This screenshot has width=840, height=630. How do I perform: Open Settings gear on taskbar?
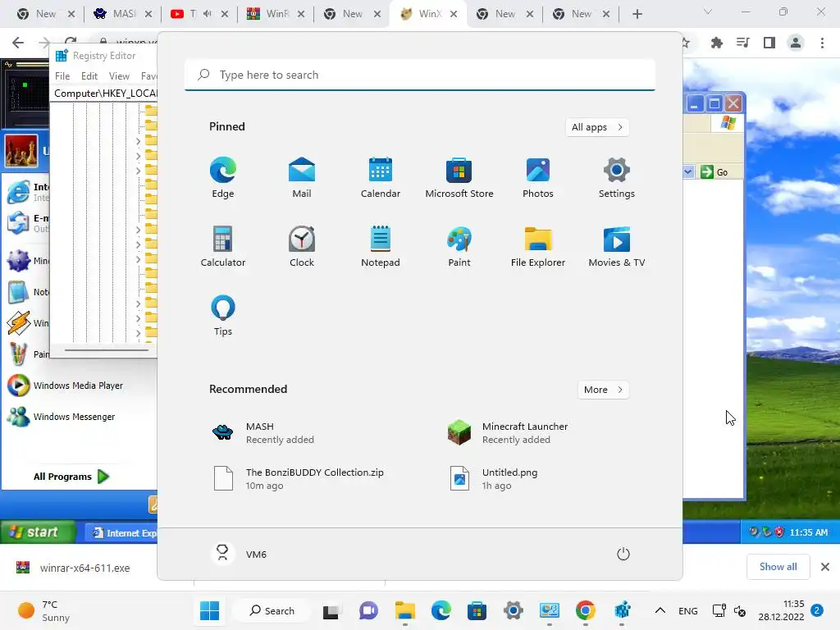514,610
